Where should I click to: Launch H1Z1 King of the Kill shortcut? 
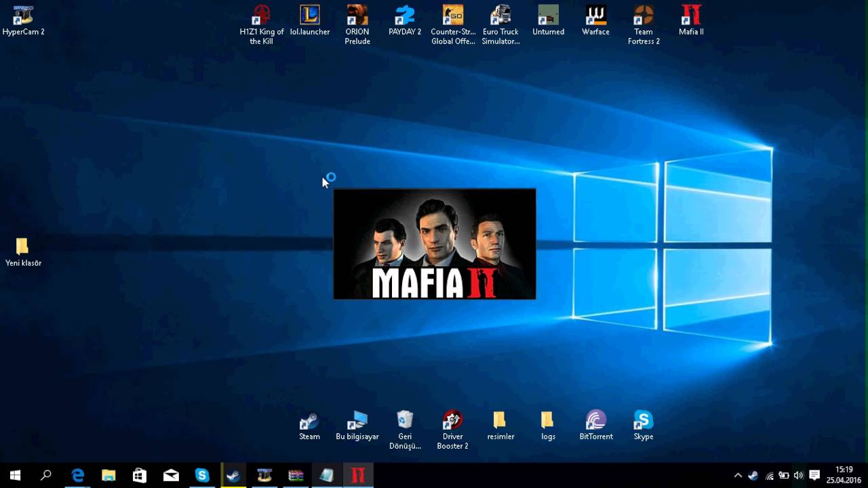tap(262, 25)
